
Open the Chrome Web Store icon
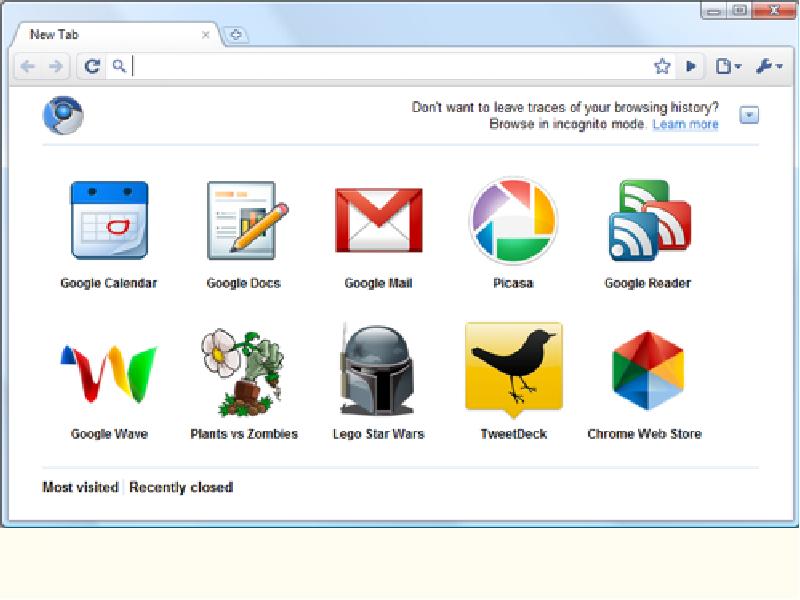click(647, 371)
